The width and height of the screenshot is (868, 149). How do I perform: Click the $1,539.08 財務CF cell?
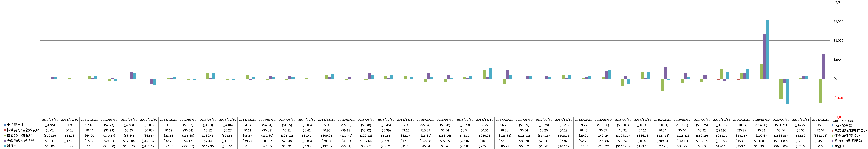click(x=761, y=146)
